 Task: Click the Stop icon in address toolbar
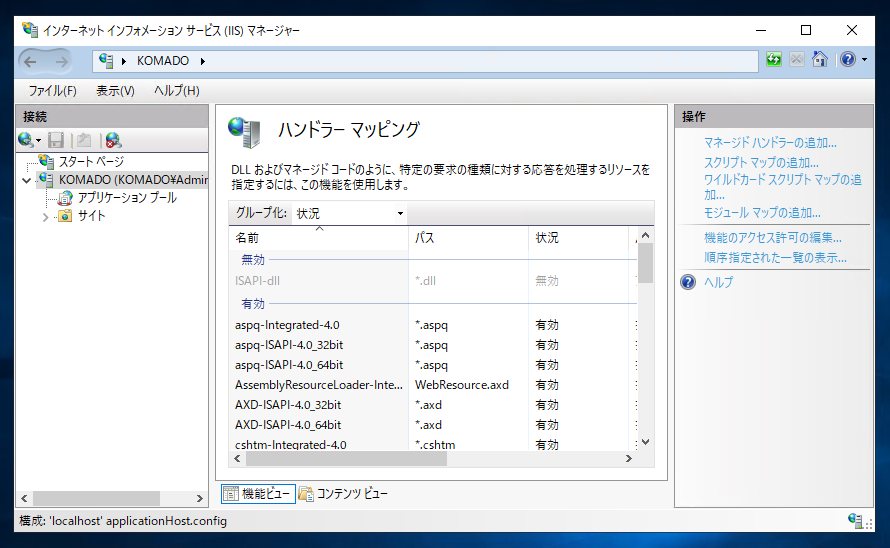pyautogui.click(x=796, y=59)
